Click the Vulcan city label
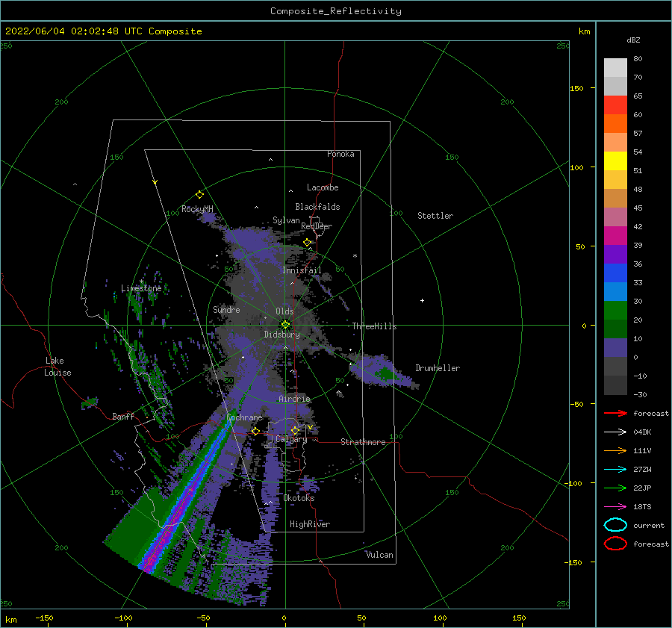Image resolution: width=672 pixels, height=628 pixels. pyautogui.click(x=380, y=555)
